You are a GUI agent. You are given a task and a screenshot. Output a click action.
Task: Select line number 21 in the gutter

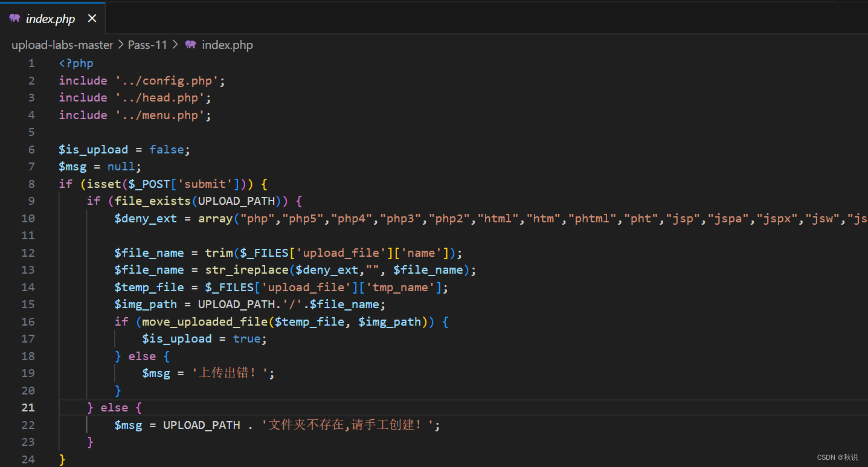point(28,408)
